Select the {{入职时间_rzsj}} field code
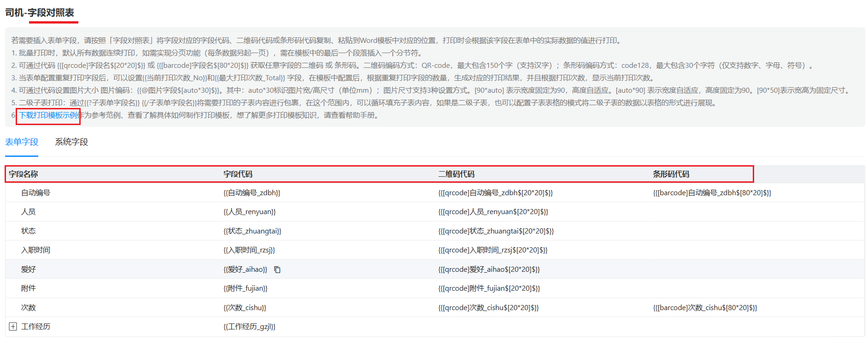 pyautogui.click(x=249, y=250)
